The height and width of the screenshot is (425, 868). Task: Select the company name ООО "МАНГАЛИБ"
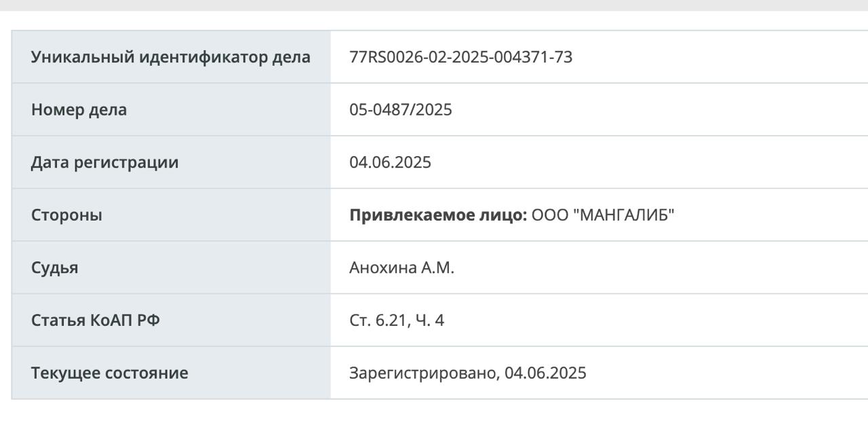pos(603,215)
